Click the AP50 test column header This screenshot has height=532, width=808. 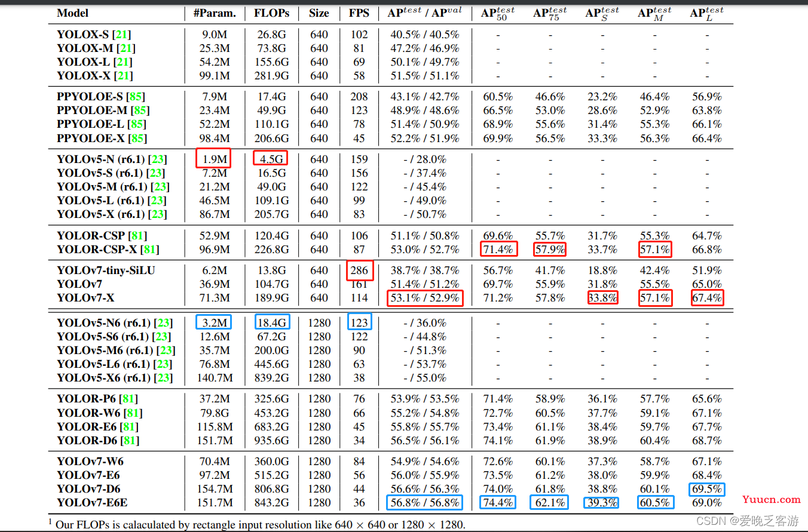tap(498, 14)
